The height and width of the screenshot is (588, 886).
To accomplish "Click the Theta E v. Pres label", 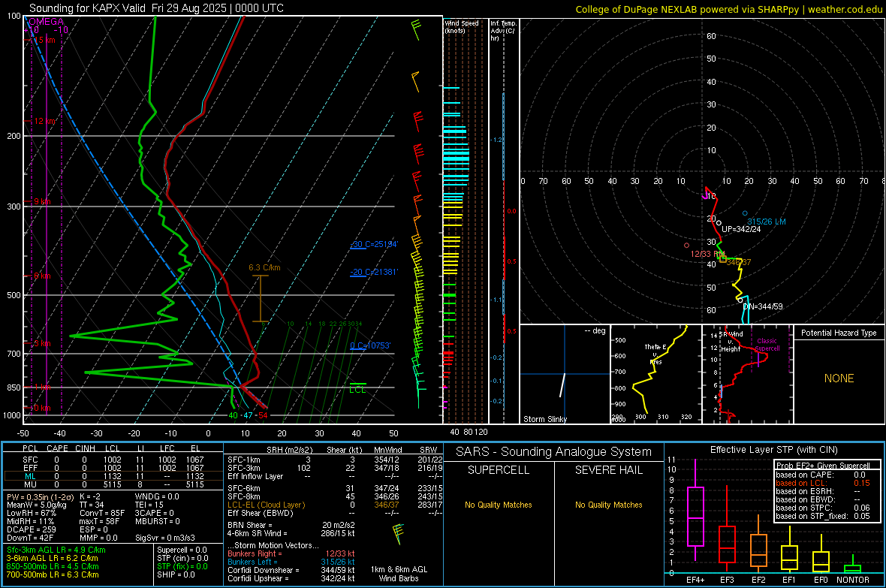I will pyautogui.click(x=655, y=354).
